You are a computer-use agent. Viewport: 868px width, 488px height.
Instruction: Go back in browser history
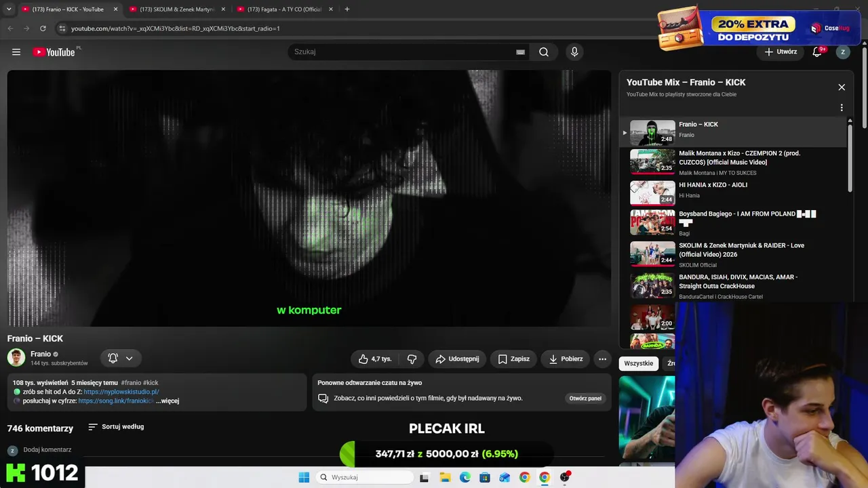(x=10, y=28)
